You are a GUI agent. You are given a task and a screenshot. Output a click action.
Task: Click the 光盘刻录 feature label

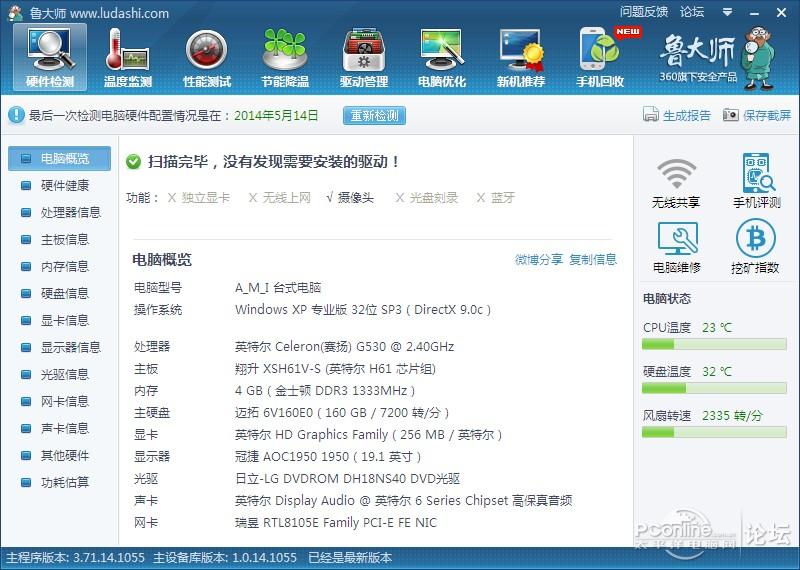[434, 197]
